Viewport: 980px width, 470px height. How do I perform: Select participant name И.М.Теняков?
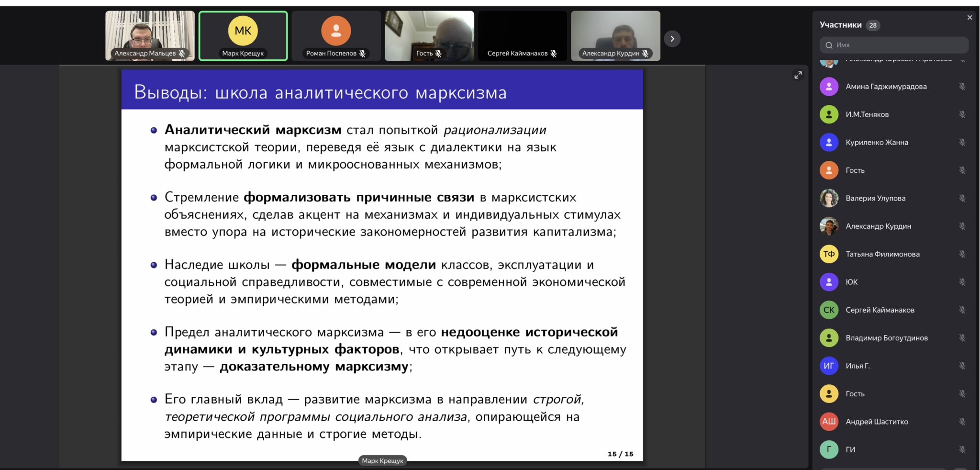[x=867, y=114]
